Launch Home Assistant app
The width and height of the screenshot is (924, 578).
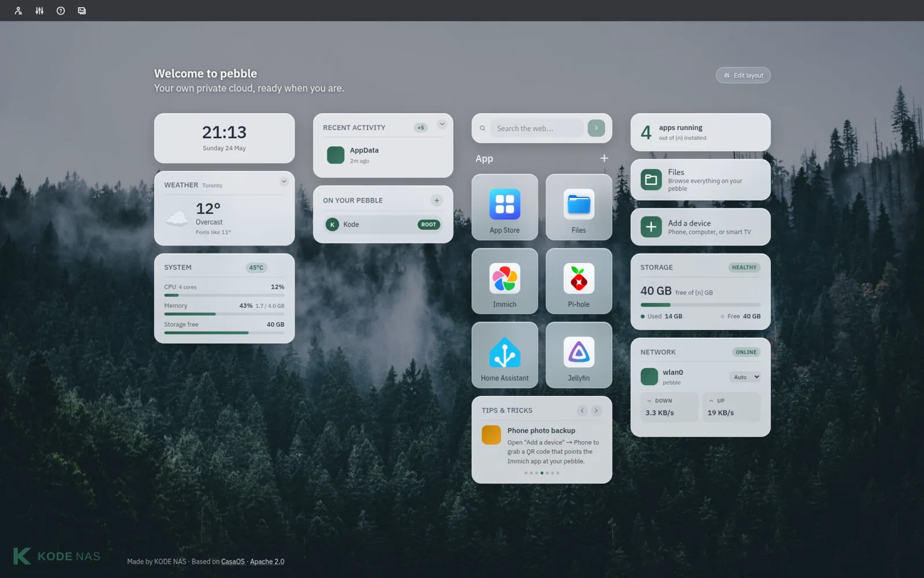[x=505, y=355]
